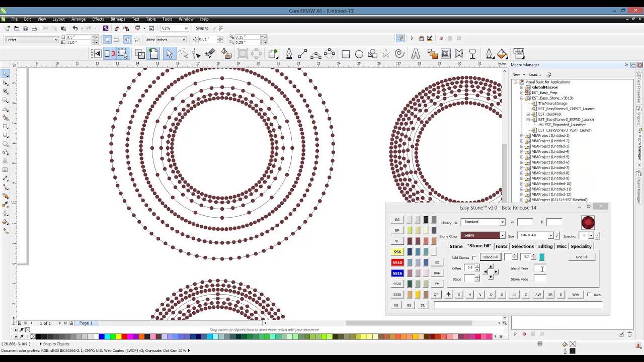The image size is (644, 362).
Task: Click the Island Fade input field
Action: 539,268
